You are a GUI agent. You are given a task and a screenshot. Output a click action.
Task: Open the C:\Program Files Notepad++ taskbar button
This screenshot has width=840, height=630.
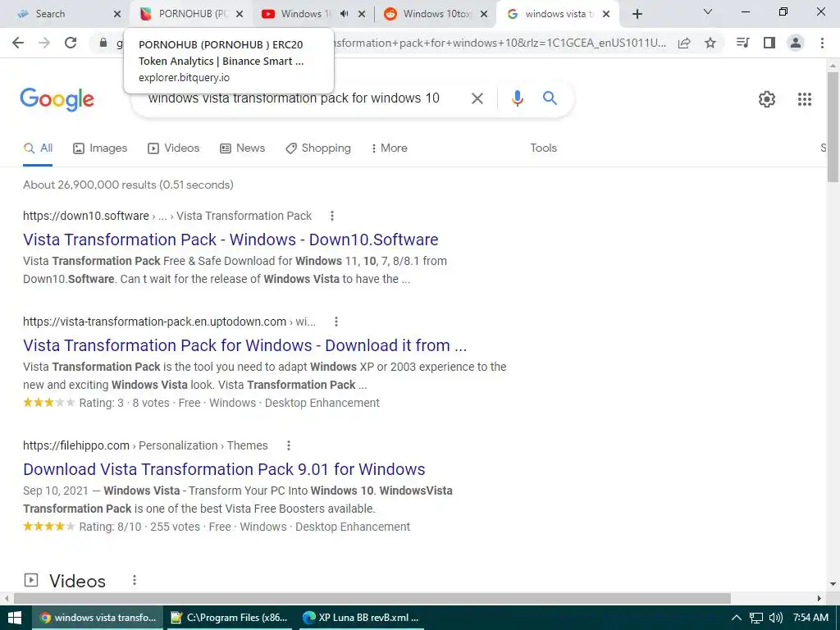(x=230, y=618)
